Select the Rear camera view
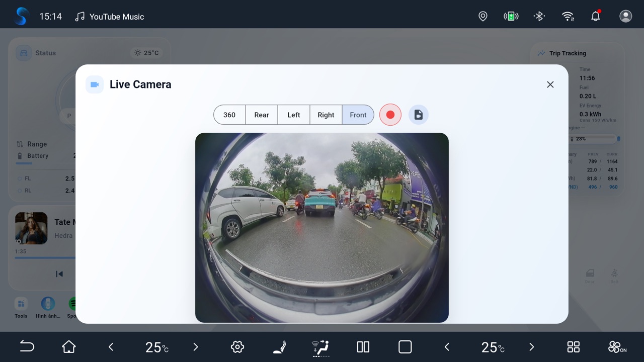This screenshot has width=644, height=362. (262, 115)
